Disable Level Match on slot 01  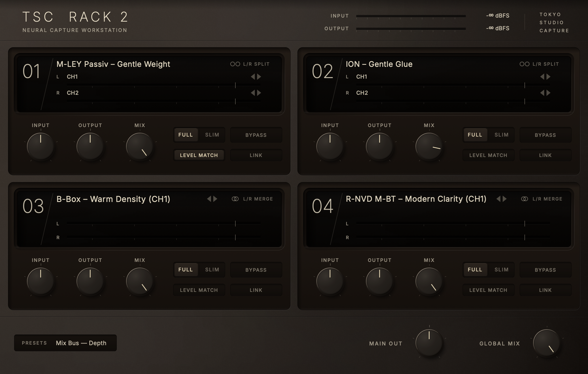coord(199,155)
